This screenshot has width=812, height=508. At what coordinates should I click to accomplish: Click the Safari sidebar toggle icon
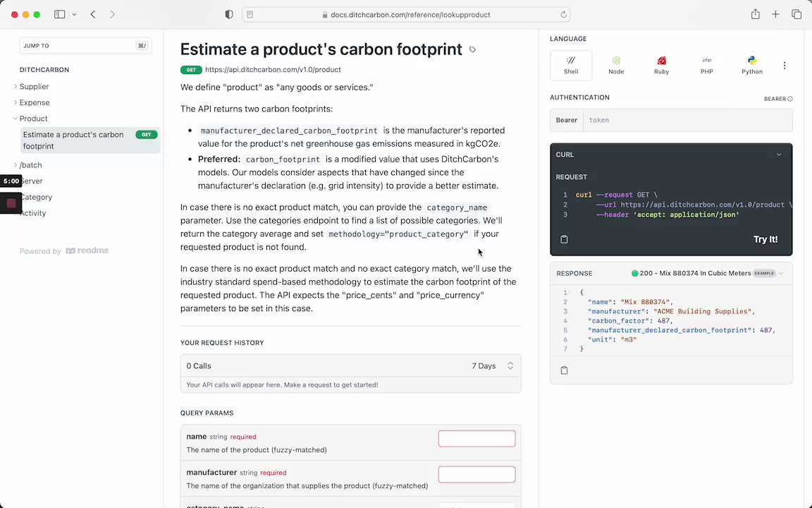pos(59,15)
